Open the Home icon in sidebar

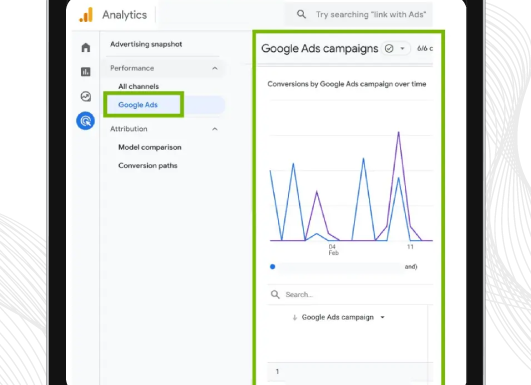(86, 47)
